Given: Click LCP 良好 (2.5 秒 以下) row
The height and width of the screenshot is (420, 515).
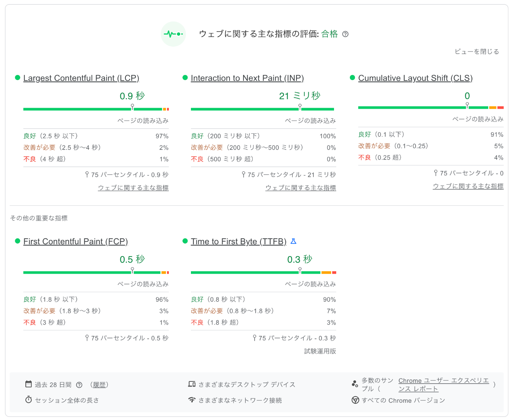Looking at the screenshot, I should pyautogui.click(x=96, y=136).
